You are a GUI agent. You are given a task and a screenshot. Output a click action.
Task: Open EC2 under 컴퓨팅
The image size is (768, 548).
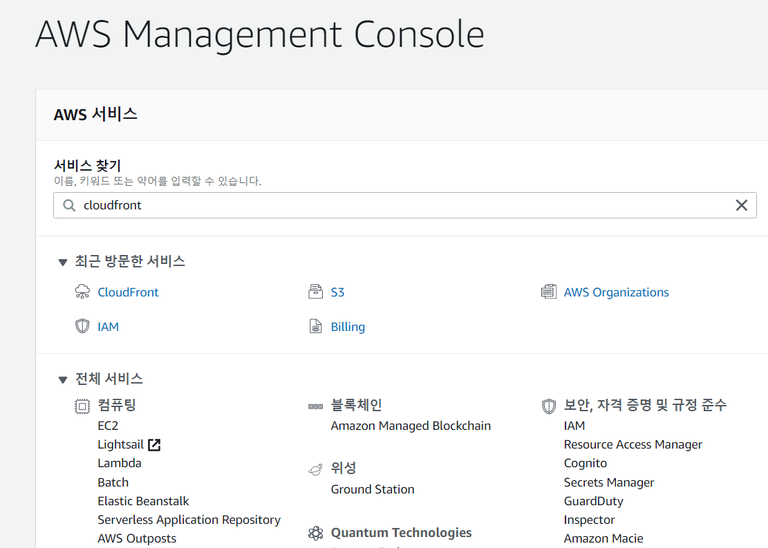[x=108, y=426]
